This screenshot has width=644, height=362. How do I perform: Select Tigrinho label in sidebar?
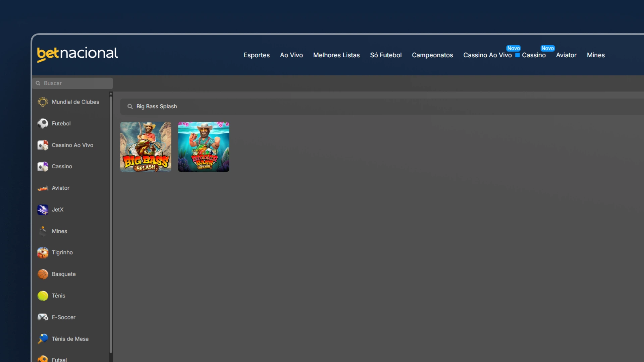tap(62, 252)
